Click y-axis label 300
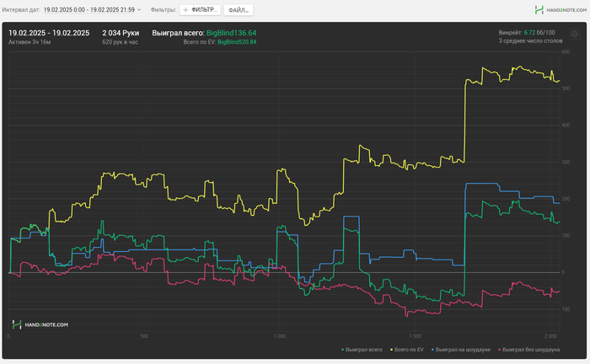 click(566, 163)
